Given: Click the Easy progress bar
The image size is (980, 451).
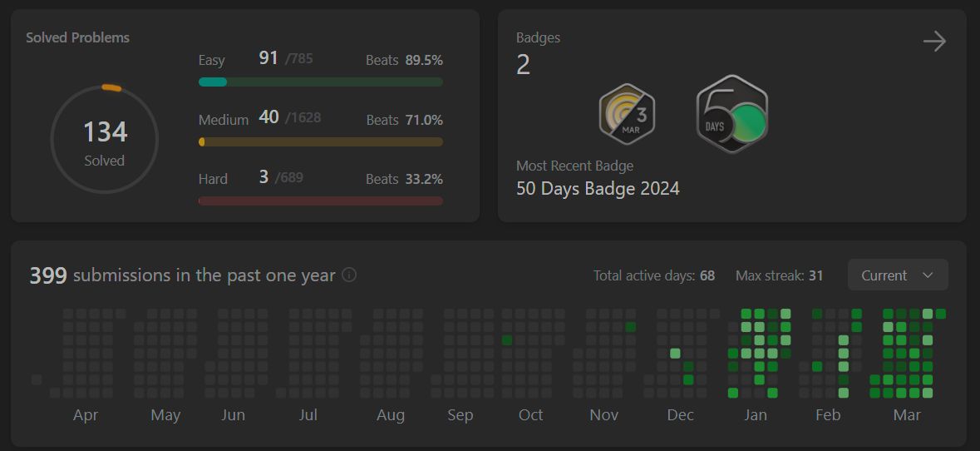Looking at the screenshot, I should (320, 82).
